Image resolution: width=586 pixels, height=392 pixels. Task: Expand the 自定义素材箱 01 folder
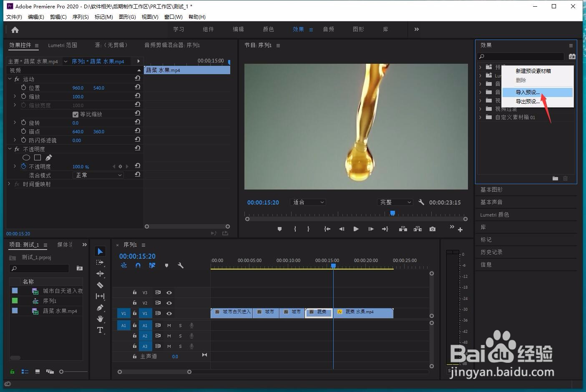(480, 117)
